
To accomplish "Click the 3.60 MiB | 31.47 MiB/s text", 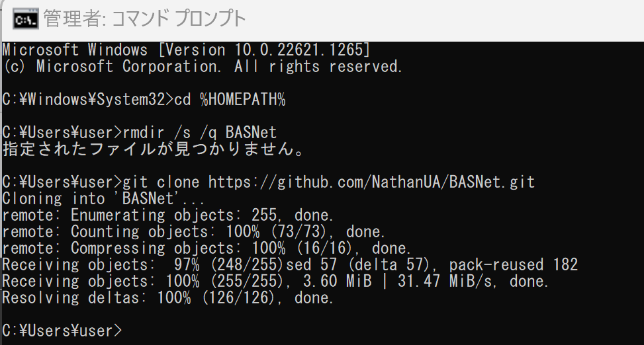I will coord(400,281).
